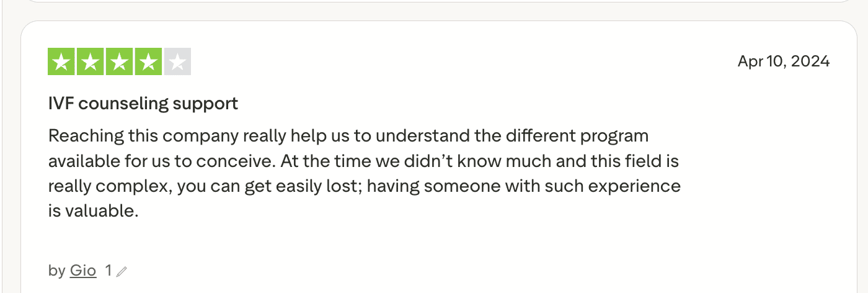Click the fourth green rating star
This screenshot has width=868, height=293.
[x=149, y=61]
